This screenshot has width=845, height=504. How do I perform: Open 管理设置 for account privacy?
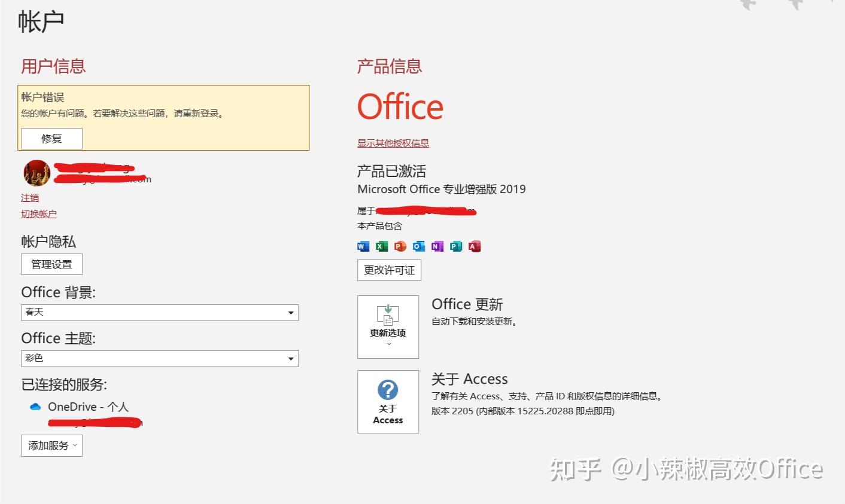tap(51, 264)
